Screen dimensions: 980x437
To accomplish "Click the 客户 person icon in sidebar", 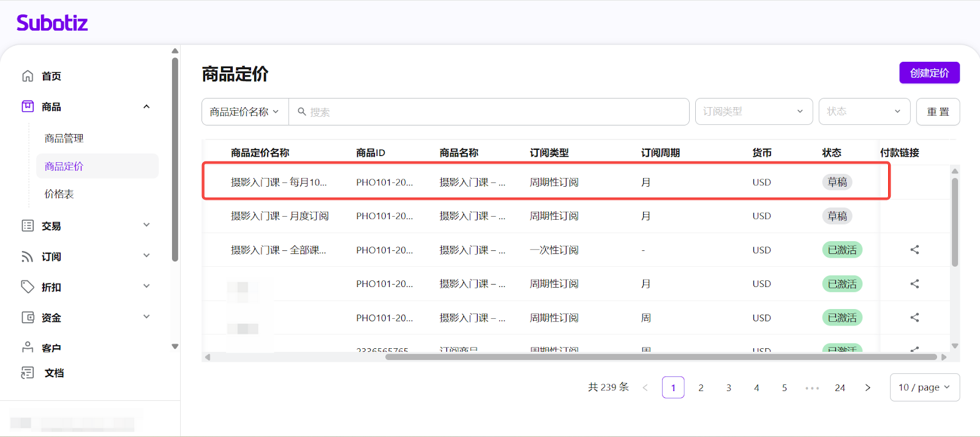I will pos(28,348).
